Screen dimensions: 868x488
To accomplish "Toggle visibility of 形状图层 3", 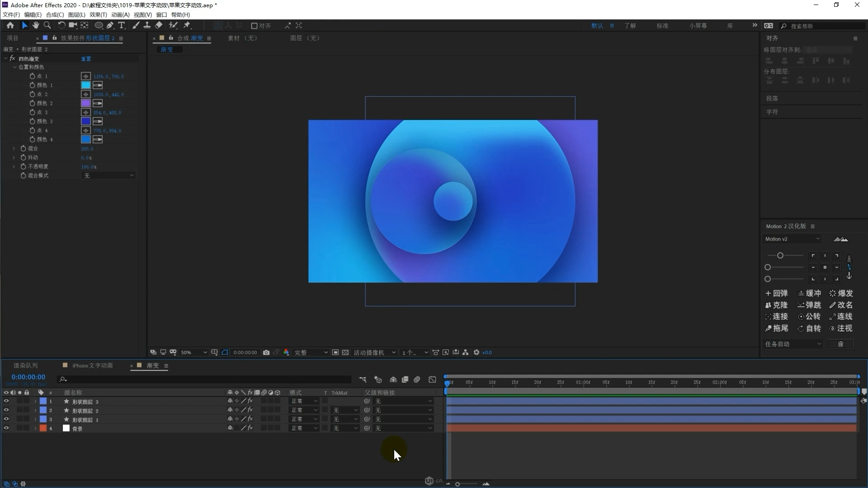I will click(6, 401).
